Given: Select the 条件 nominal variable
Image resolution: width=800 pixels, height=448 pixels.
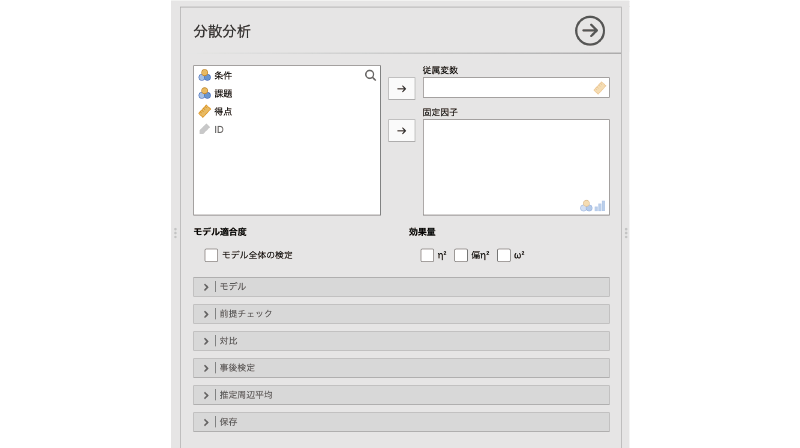Looking at the screenshot, I should (222, 75).
